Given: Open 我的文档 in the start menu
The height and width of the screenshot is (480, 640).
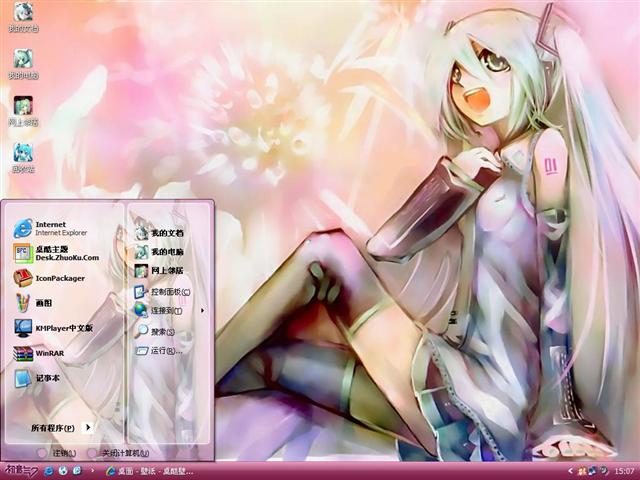Looking at the screenshot, I should click(159, 233).
